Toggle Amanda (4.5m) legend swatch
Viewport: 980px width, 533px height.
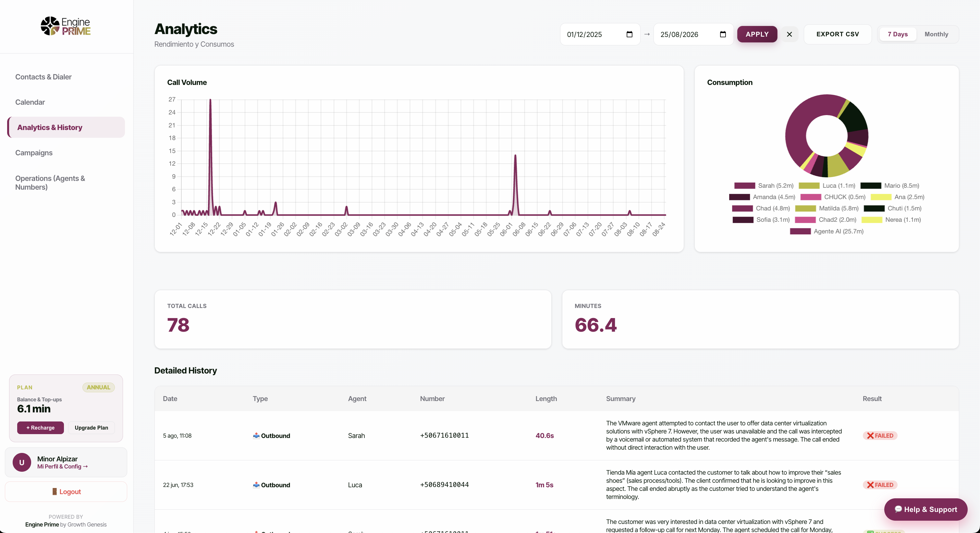tap(739, 197)
